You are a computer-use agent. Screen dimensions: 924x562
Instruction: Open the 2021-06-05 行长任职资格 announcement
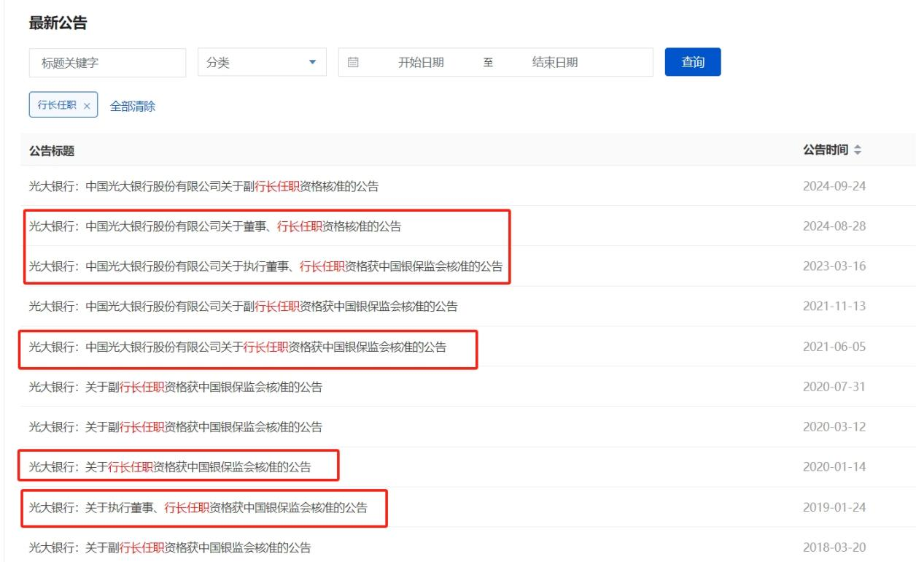pos(237,347)
